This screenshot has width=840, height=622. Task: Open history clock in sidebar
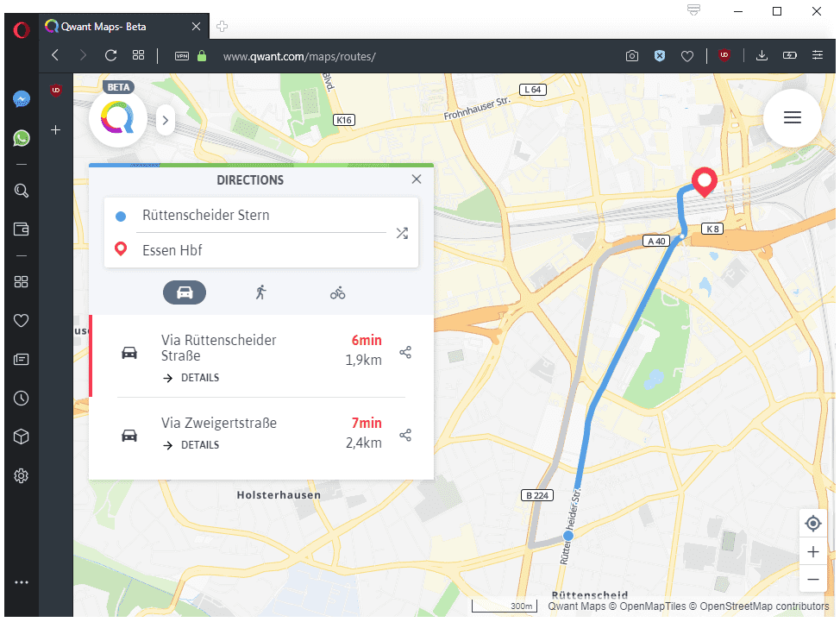(x=22, y=398)
